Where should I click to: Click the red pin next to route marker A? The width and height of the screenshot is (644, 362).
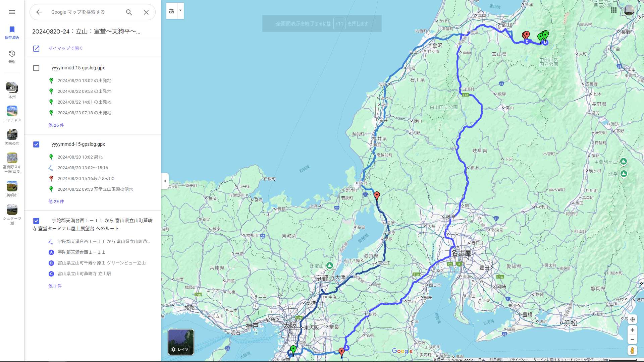click(x=341, y=352)
